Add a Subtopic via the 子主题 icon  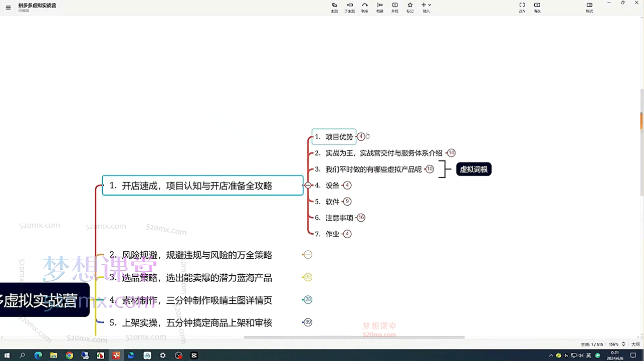349,7
